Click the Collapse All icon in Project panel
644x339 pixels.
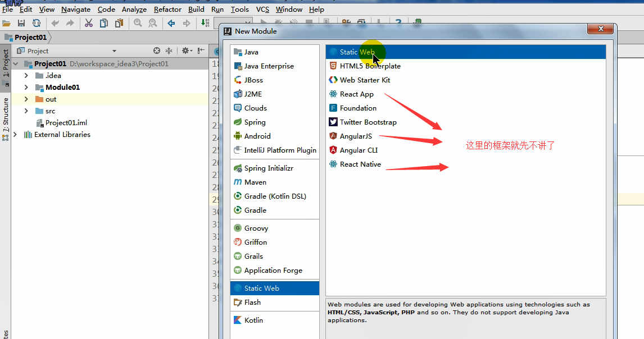pos(169,51)
